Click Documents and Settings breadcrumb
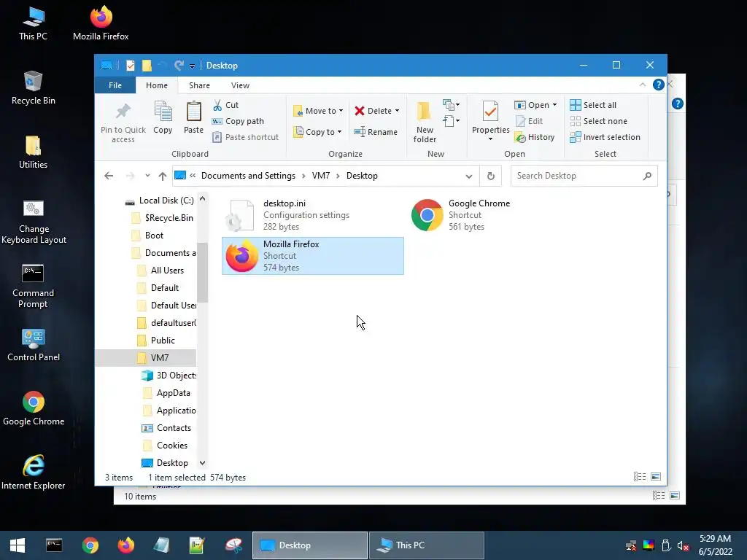The image size is (747, 560). (x=248, y=176)
